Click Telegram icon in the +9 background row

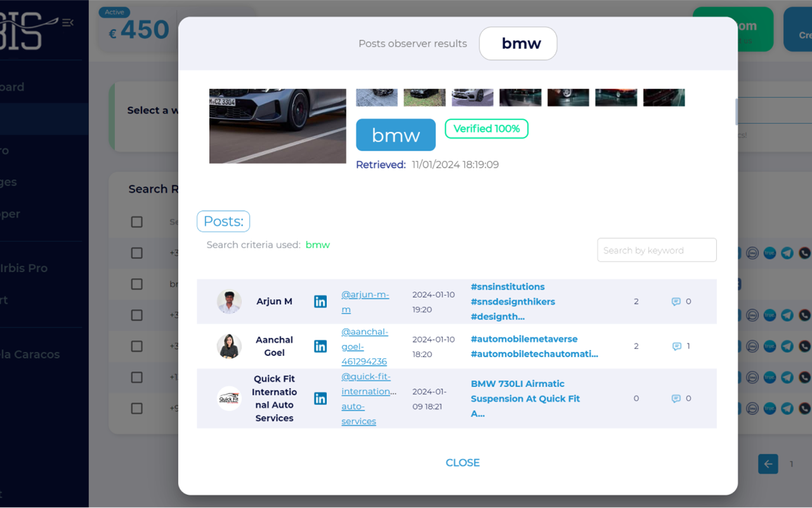click(x=787, y=408)
